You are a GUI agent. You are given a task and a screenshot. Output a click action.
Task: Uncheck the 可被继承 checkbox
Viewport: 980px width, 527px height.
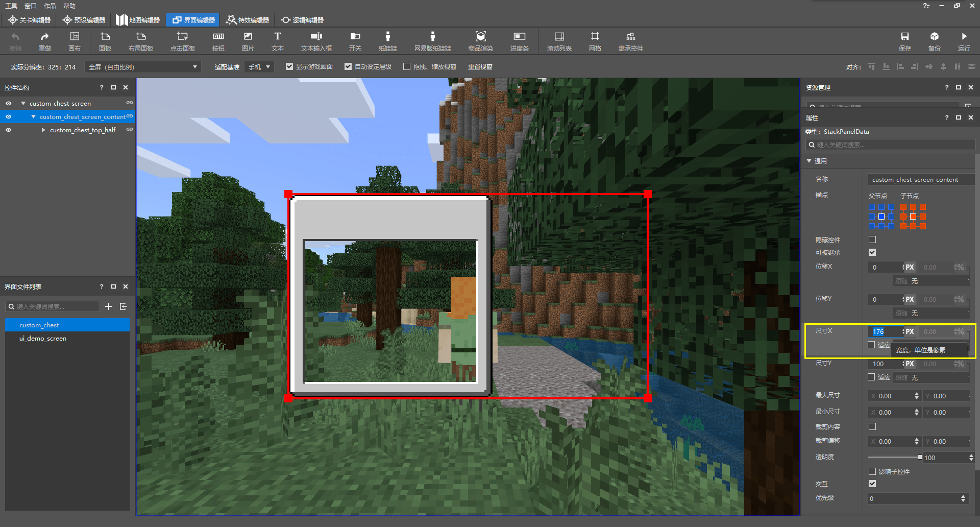click(x=872, y=252)
